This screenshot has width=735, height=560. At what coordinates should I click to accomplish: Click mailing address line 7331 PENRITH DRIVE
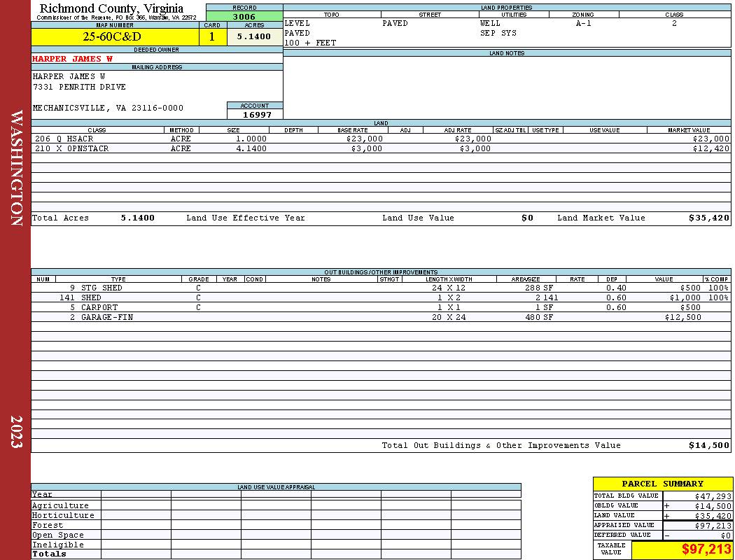[x=79, y=87]
